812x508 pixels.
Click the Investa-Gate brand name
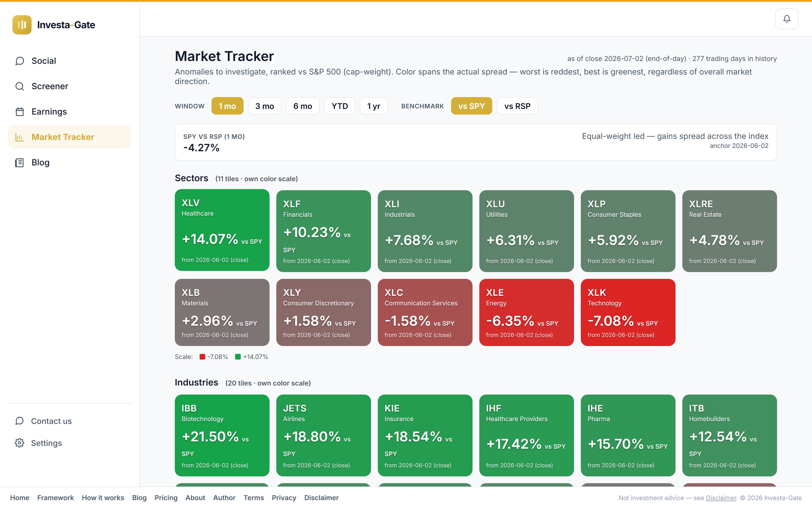click(x=66, y=25)
